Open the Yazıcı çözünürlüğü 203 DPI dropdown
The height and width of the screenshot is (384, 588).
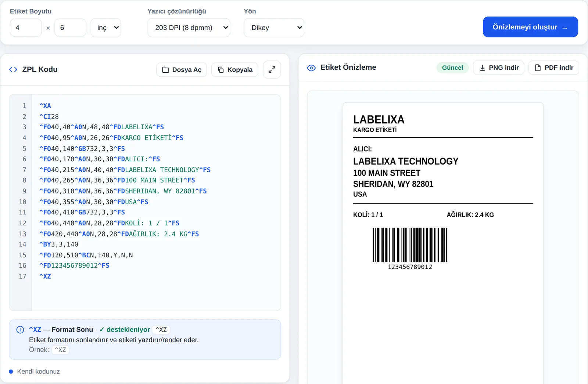pos(189,28)
